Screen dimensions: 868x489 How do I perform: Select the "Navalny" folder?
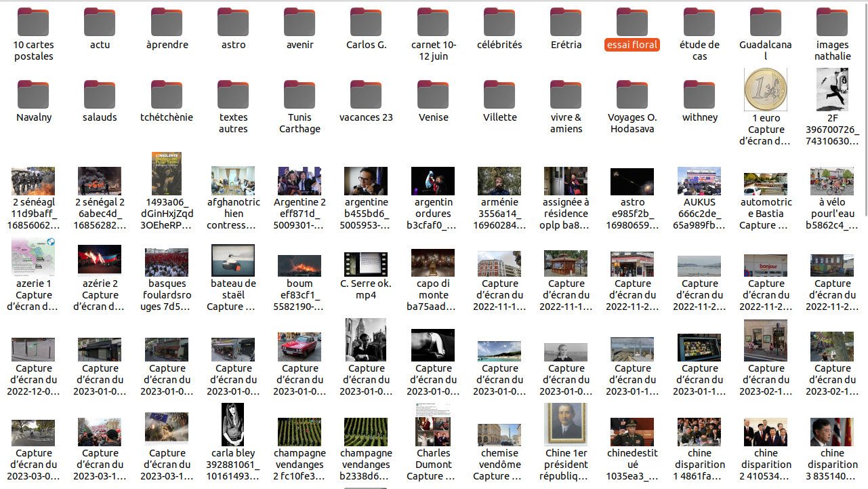tap(33, 95)
